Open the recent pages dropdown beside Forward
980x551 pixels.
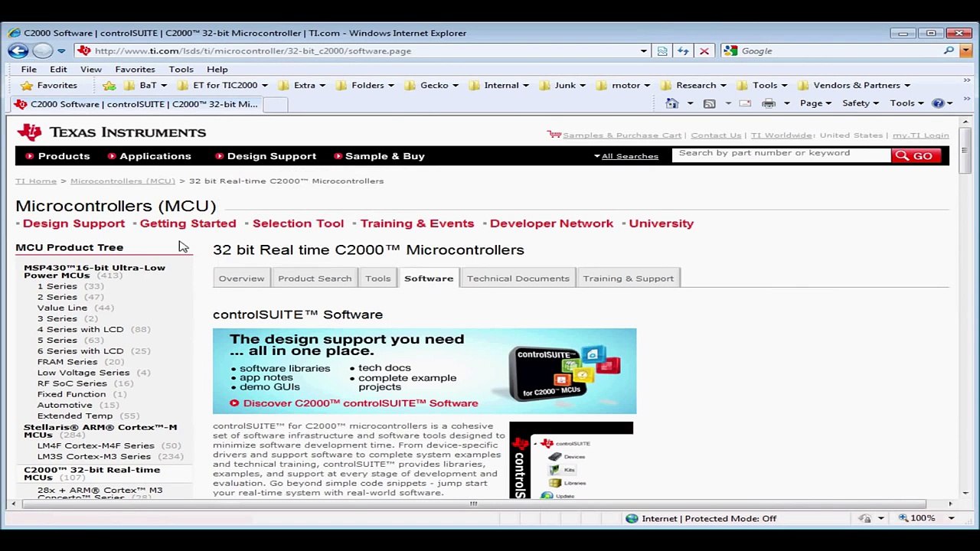tap(61, 51)
